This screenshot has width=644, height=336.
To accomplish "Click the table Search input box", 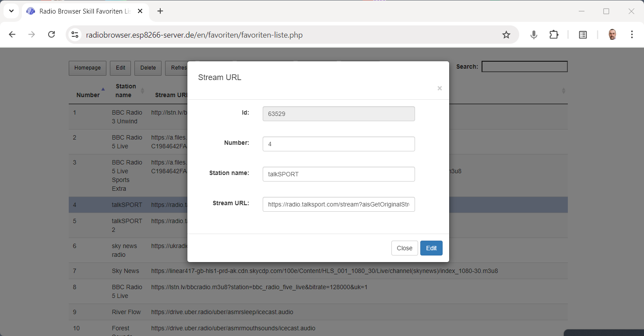I will (x=524, y=66).
